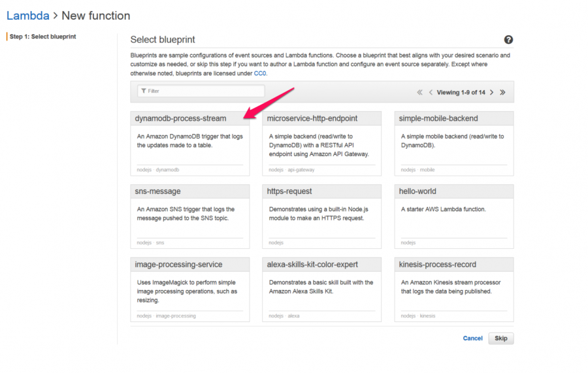Open the Lambda breadcrumb link

click(x=27, y=16)
